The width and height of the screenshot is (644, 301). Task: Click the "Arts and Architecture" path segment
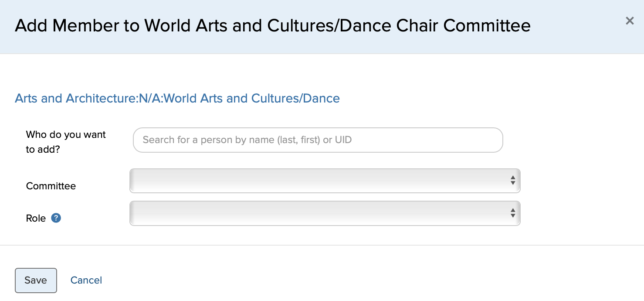pyautogui.click(x=76, y=98)
